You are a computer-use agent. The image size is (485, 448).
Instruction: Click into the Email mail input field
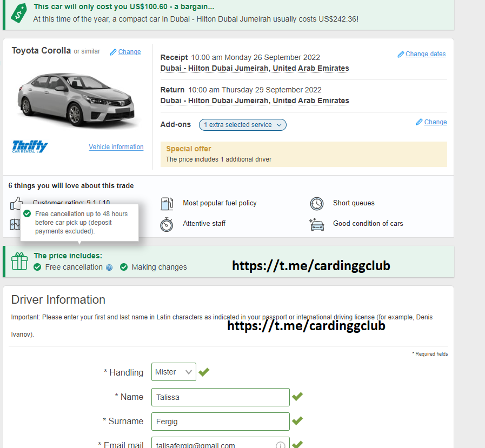pyautogui.click(x=220, y=443)
